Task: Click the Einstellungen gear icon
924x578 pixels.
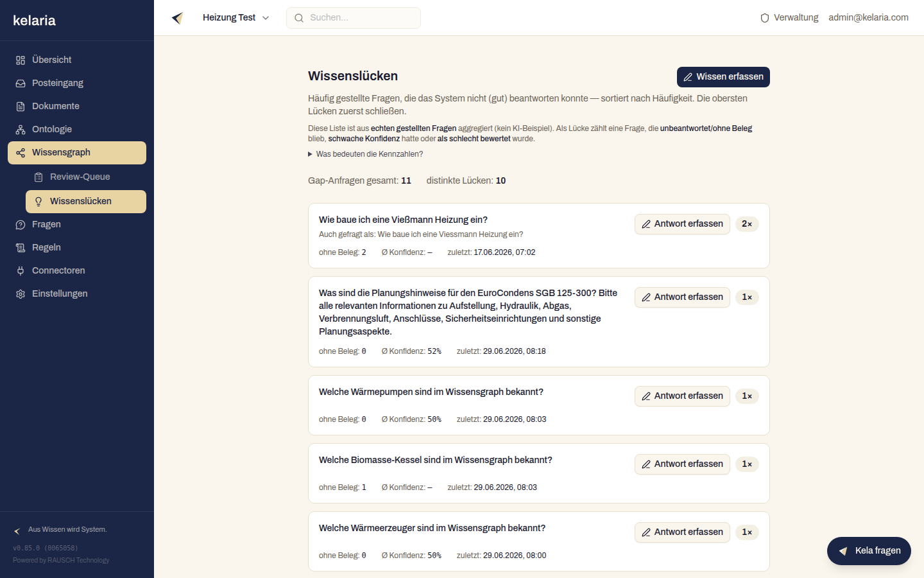Action: pos(21,294)
